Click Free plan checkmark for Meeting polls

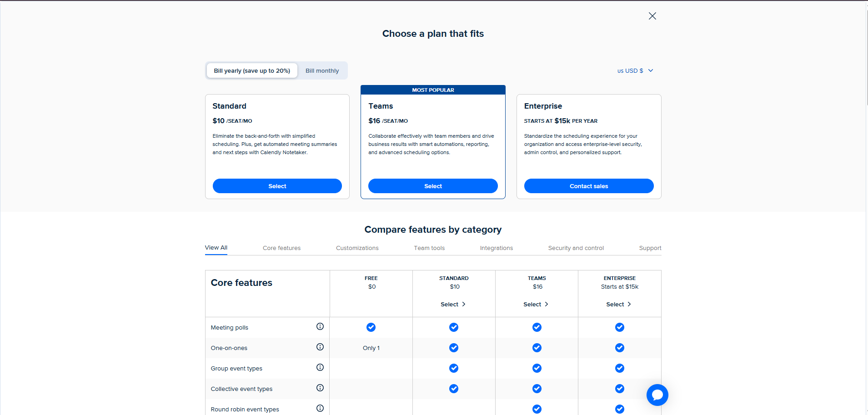click(371, 327)
